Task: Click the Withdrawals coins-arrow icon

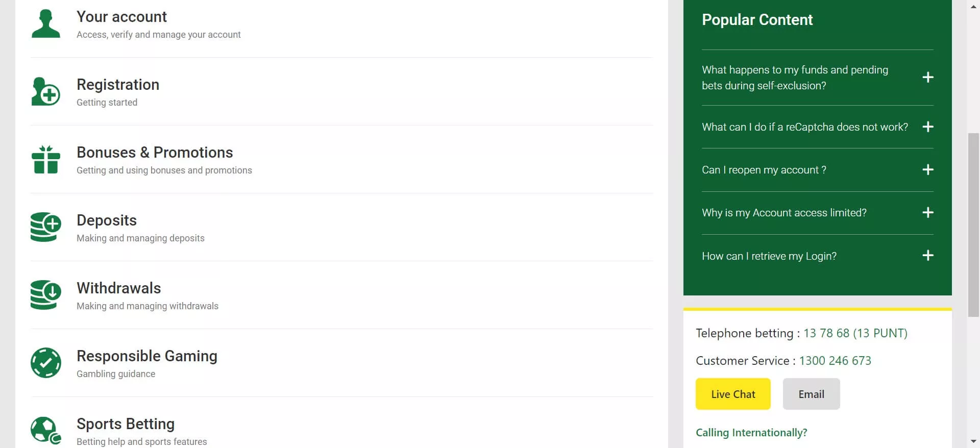Action: [46, 295]
